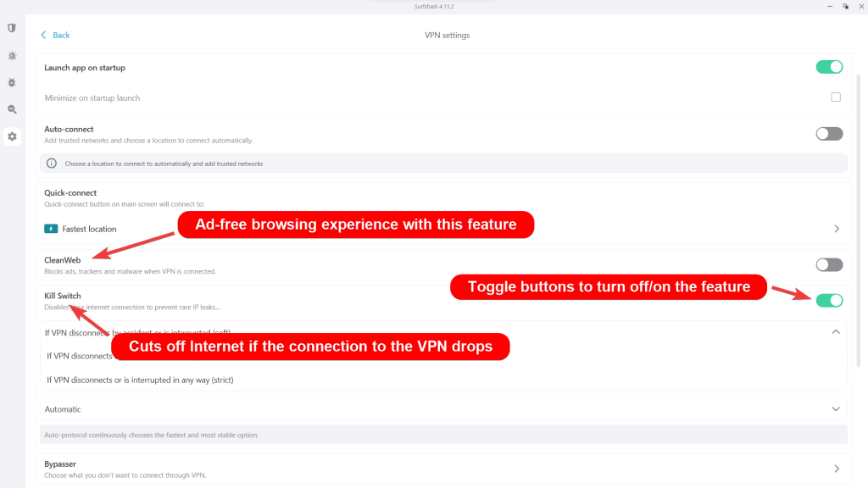Go back using the Back link
Screen dimensions: 868x488
click(55, 35)
